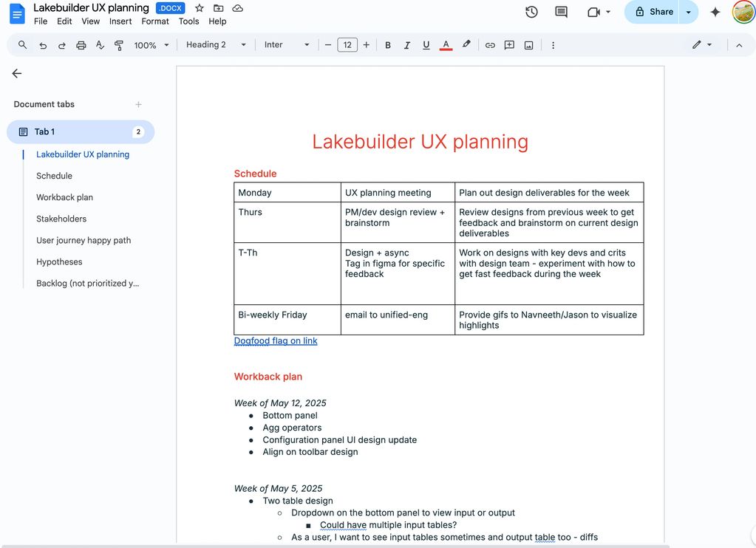
Task: Open Gemini sparkle assistant
Action: point(715,12)
